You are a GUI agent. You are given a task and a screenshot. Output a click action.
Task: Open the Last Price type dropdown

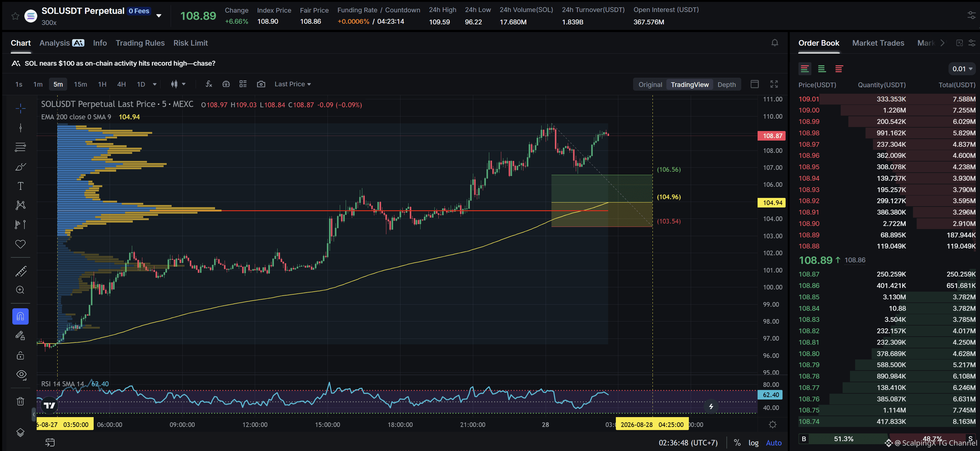click(x=293, y=84)
